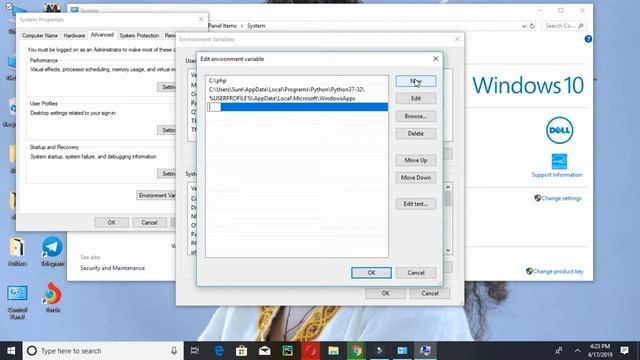Viewport: 640px width, 360px height.
Task: Click the new empty path entry text box
Action: 214,107
